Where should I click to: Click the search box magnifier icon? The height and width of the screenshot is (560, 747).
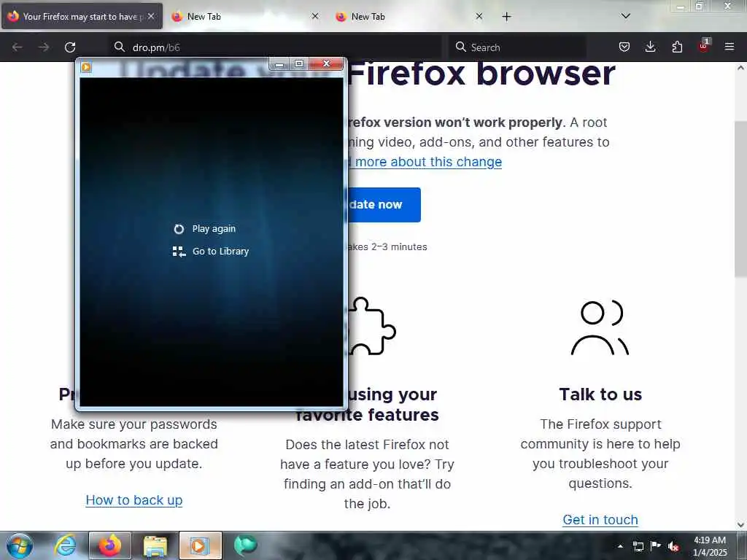pyautogui.click(x=460, y=47)
